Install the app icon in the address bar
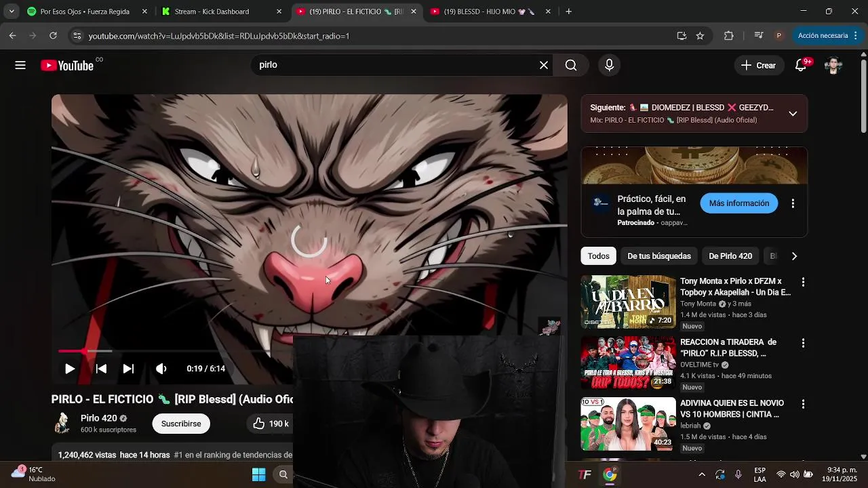 tap(682, 36)
